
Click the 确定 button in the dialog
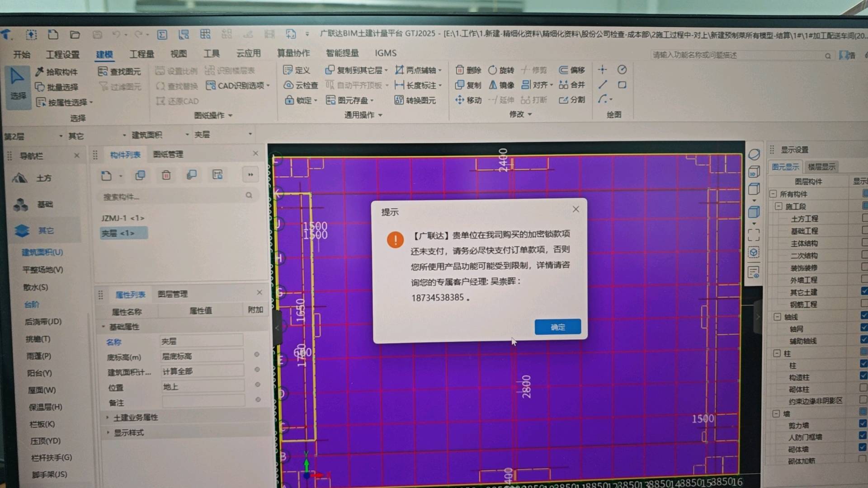[x=557, y=327]
